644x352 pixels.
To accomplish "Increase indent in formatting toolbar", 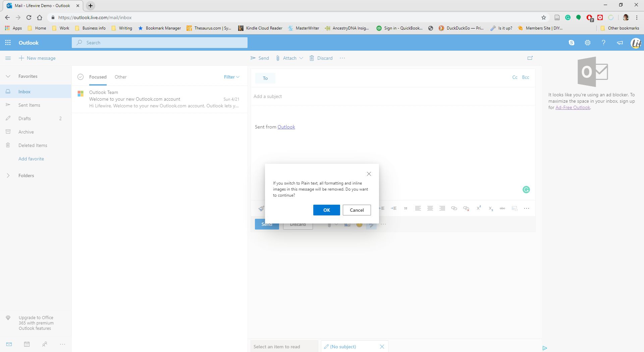I will point(393,208).
